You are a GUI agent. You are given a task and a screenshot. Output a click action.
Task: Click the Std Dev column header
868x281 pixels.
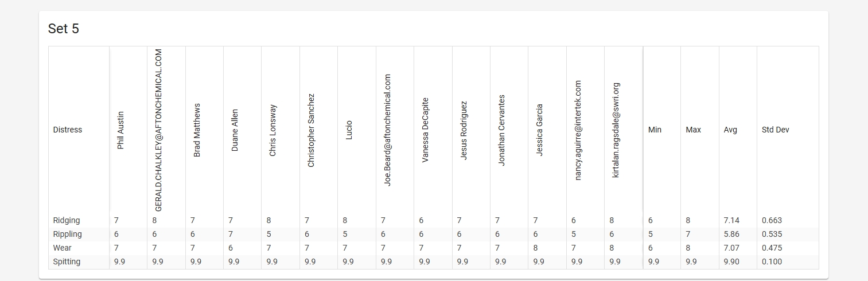775,130
